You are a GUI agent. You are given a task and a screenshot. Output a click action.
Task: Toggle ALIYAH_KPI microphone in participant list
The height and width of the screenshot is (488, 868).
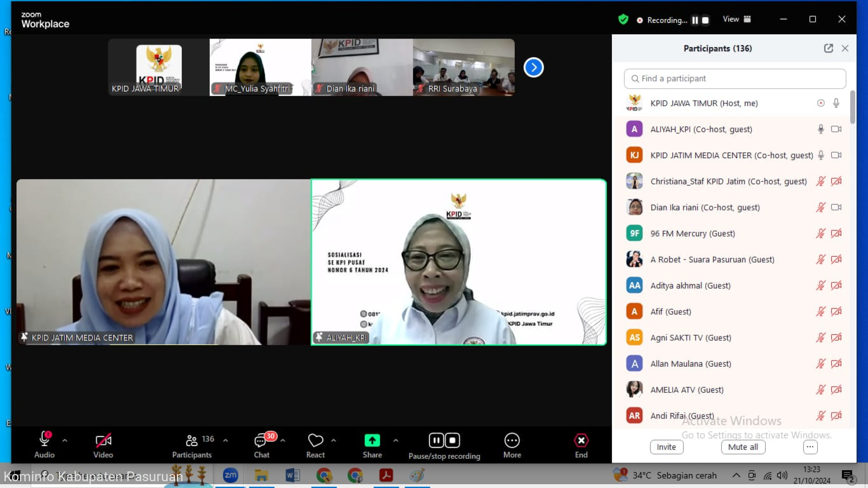pyautogui.click(x=821, y=129)
